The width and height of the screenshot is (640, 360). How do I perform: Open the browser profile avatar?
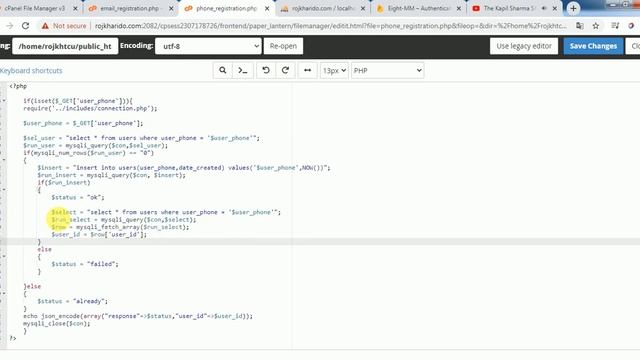(x=631, y=26)
